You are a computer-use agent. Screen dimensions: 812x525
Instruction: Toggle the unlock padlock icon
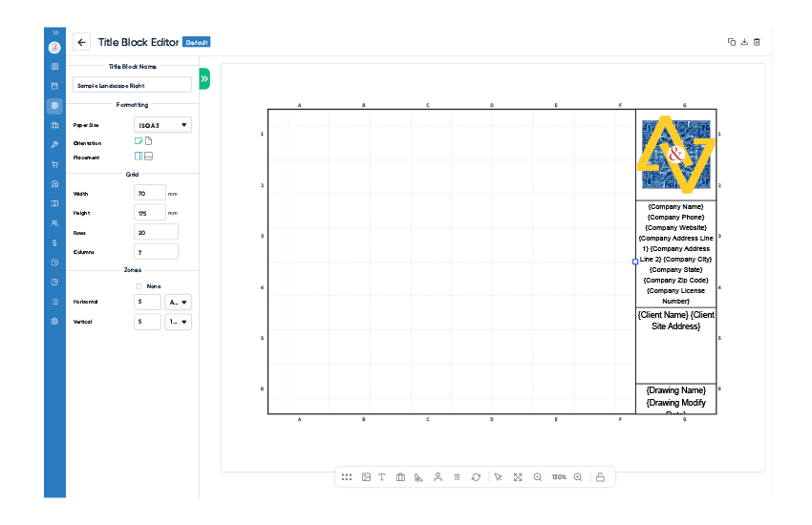tap(600, 477)
